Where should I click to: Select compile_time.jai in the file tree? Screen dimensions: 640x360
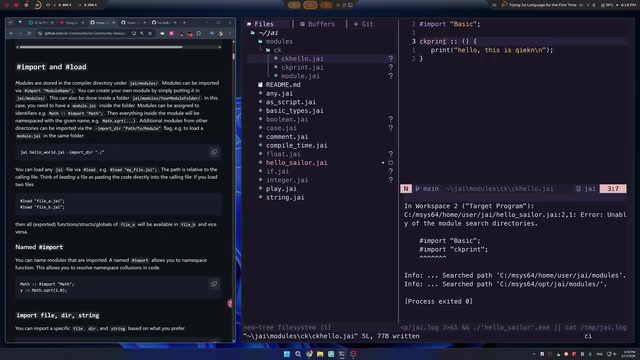coord(296,145)
